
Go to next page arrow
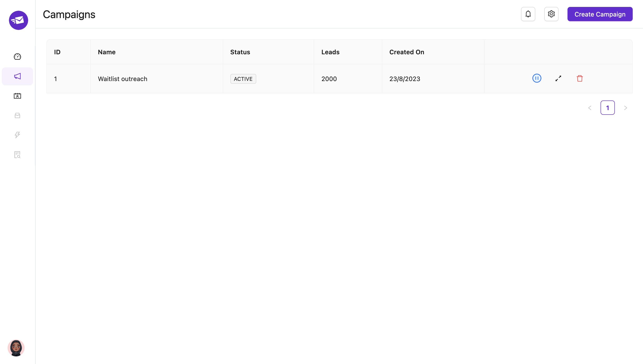pyautogui.click(x=626, y=108)
